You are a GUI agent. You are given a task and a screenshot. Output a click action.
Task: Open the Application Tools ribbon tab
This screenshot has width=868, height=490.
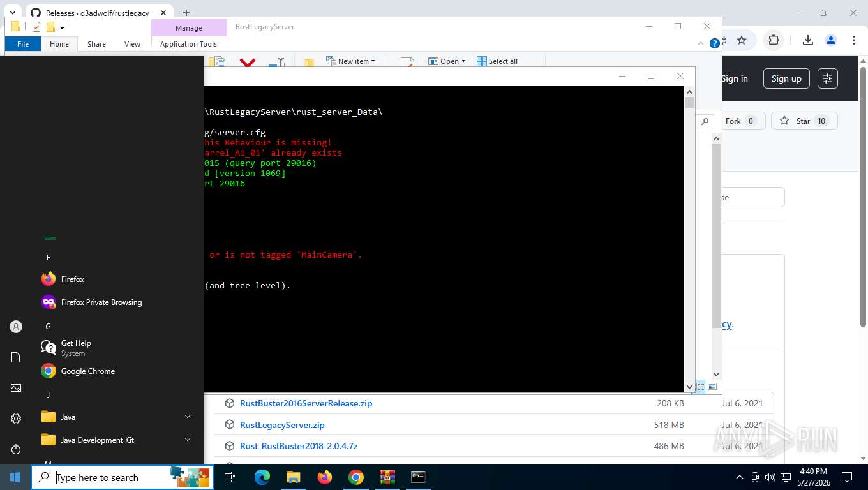tap(188, 44)
